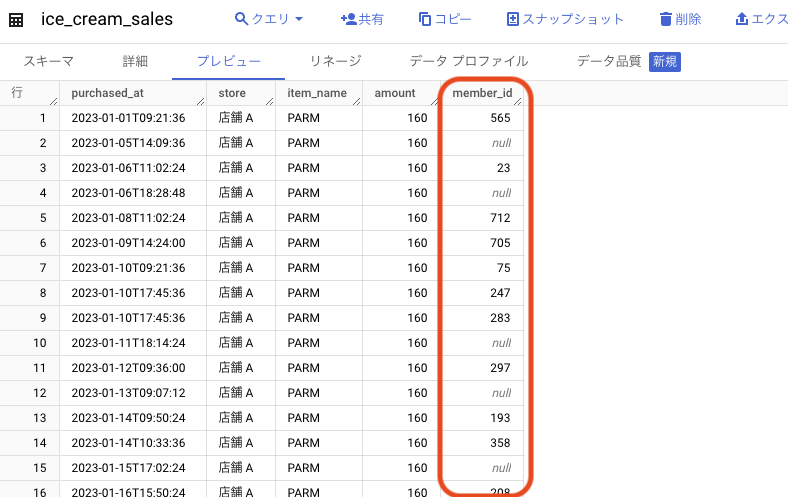Click member_id value 283
The image size is (788, 497).
(x=500, y=318)
